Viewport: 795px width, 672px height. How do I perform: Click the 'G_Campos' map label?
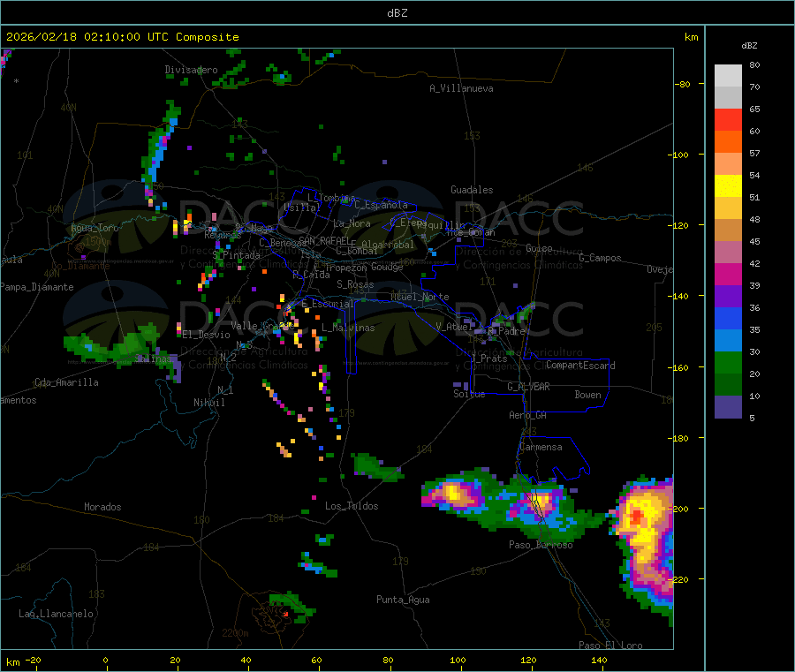(x=600, y=258)
